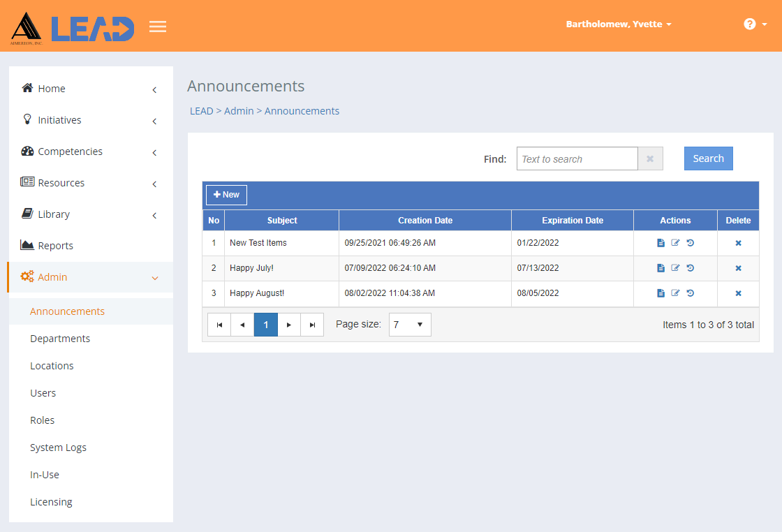Click the Resources newspaper icon
The image size is (782, 532).
pos(27,182)
